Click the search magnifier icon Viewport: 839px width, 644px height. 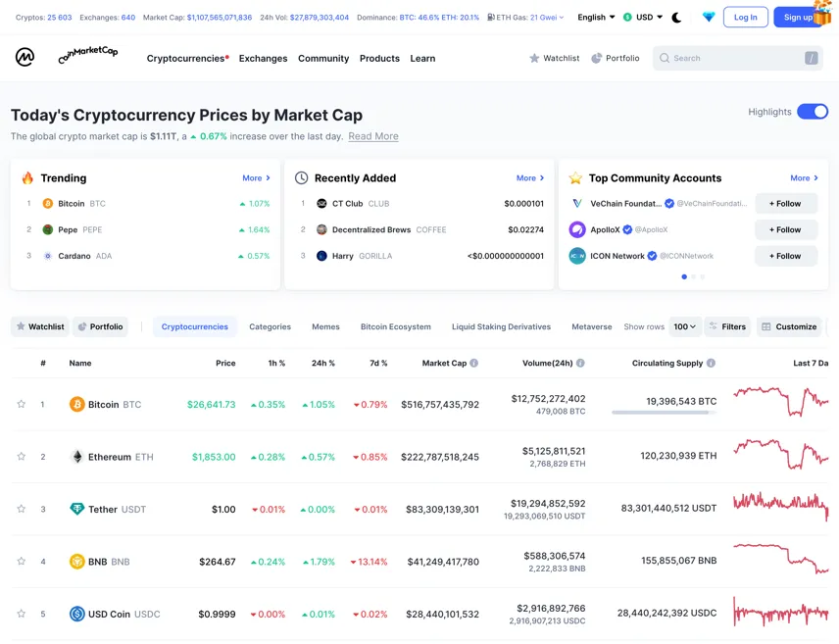point(664,58)
